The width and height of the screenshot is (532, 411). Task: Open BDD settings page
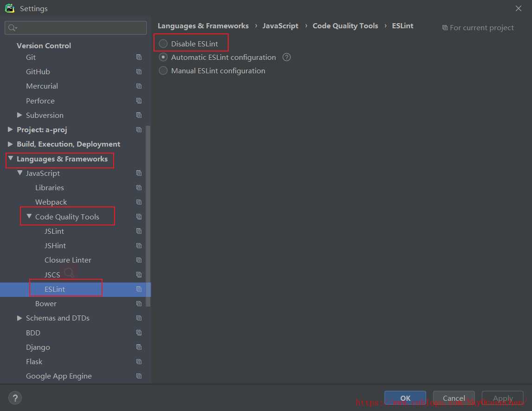pos(33,333)
